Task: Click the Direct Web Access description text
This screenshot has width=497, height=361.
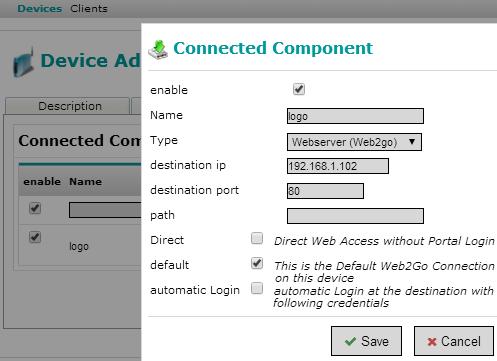Action: [384, 241]
